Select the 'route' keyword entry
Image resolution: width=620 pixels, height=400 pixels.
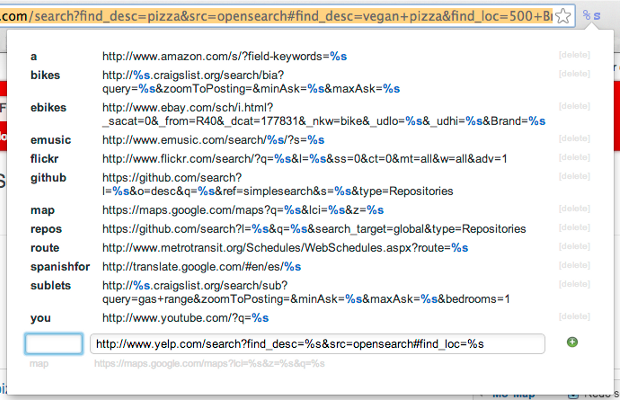click(x=45, y=248)
